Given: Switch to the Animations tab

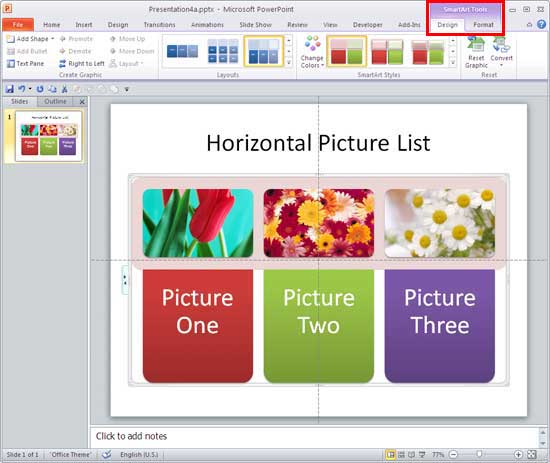Looking at the screenshot, I should point(207,25).
